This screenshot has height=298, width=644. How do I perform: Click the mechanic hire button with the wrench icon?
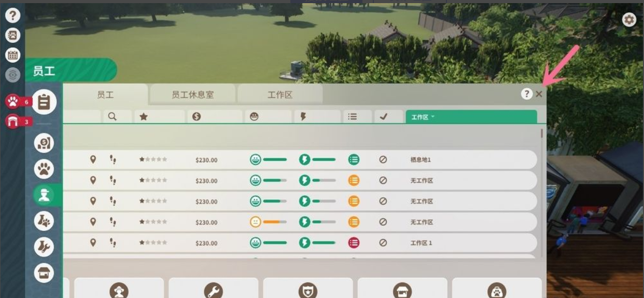click(x=213, y=288)
